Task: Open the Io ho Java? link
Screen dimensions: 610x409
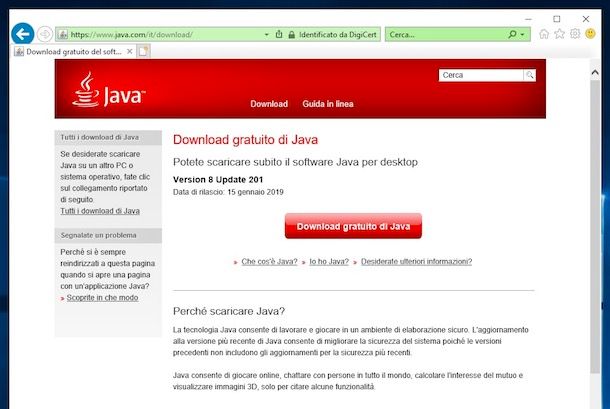Action: click(329, 262)
